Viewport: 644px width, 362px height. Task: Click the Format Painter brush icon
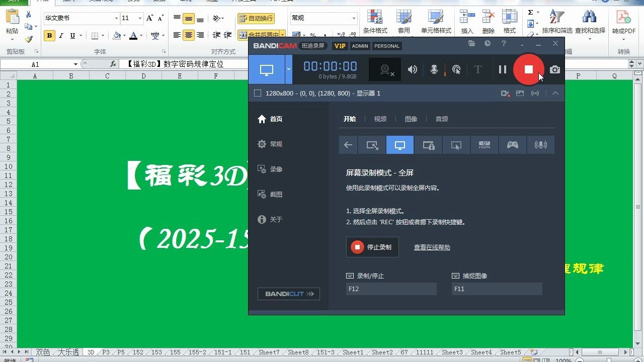click(29, 38)
